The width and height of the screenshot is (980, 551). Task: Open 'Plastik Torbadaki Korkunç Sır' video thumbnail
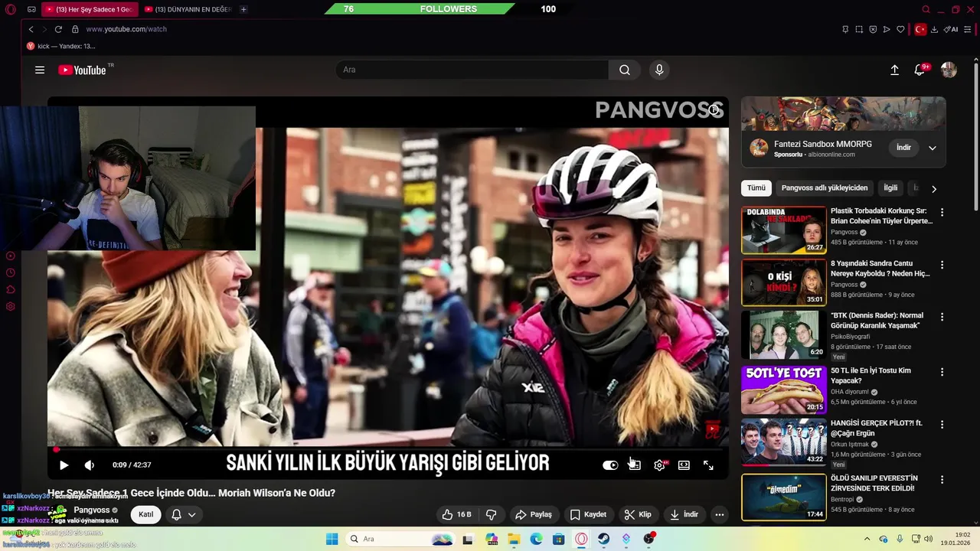pos(784,230)
